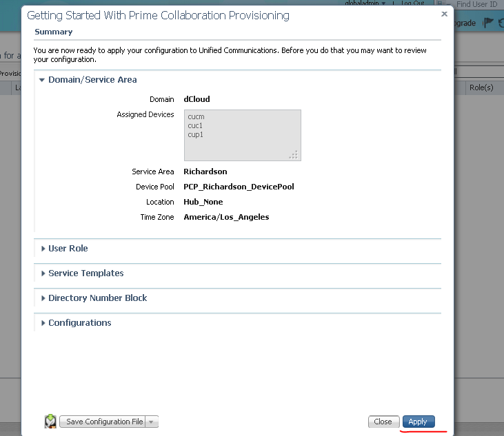Close dialog with X icon
The height and width of the screenshot is (436, 504).
(444, 14)
